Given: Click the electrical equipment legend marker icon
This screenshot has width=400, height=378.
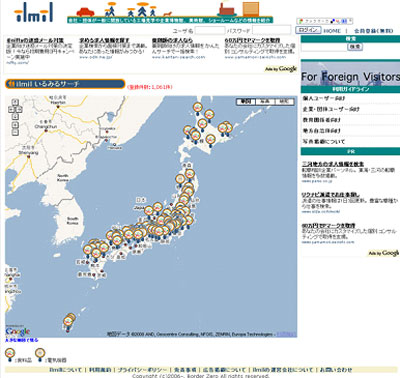Looking at the screenshot, I should coord(40,355).
